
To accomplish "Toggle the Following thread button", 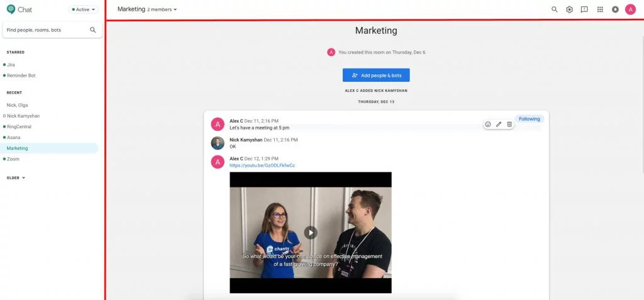I will [529, 119].
